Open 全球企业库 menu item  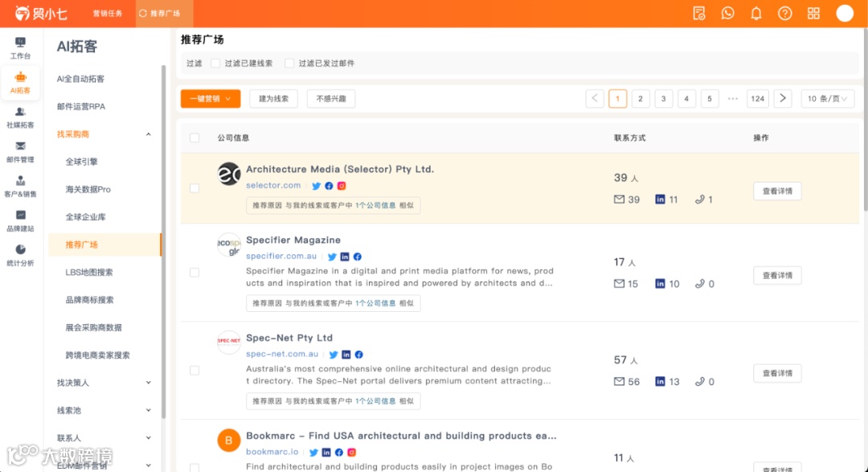click(85, 217)
